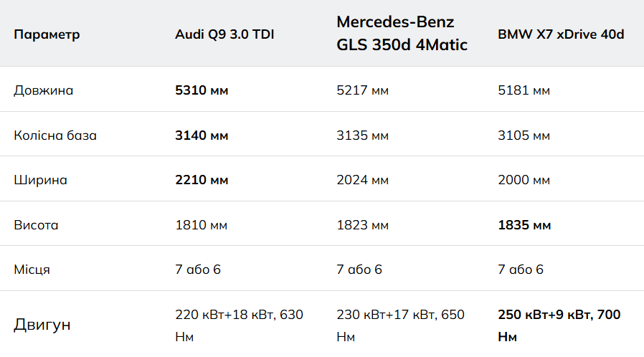Click the 230 кВт+17 кВт Mercedes engine cell
644x357 pixels.
tap(400, 325)
